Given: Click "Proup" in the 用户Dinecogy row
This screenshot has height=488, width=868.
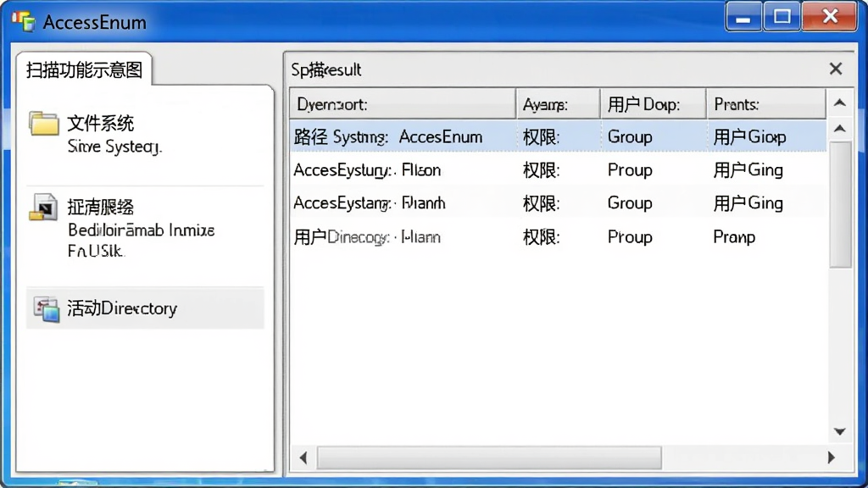Looking at the screenshot, I should pos(630,237).
